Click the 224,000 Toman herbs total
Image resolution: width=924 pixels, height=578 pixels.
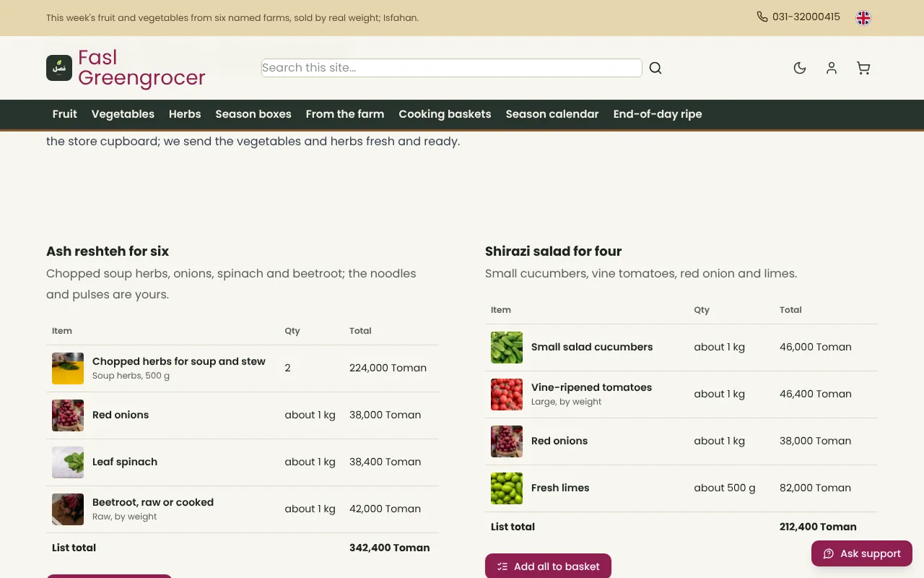(388, 368)
